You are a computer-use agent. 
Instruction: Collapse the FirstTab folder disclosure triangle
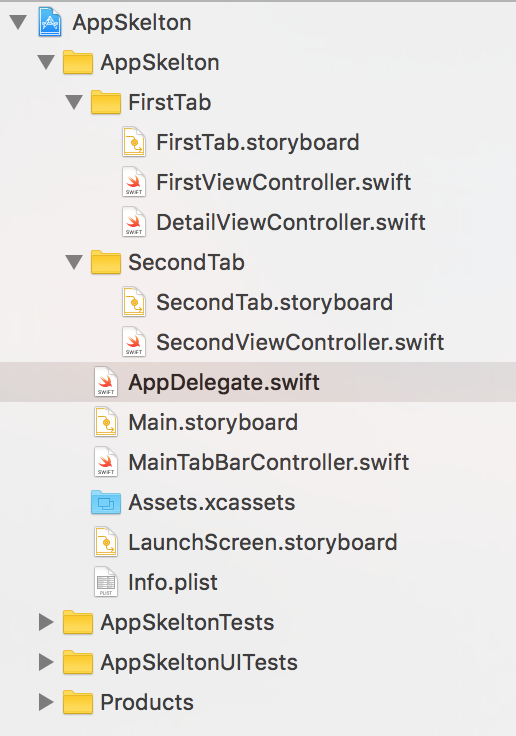pyautogui.click(x=74, y=102)
